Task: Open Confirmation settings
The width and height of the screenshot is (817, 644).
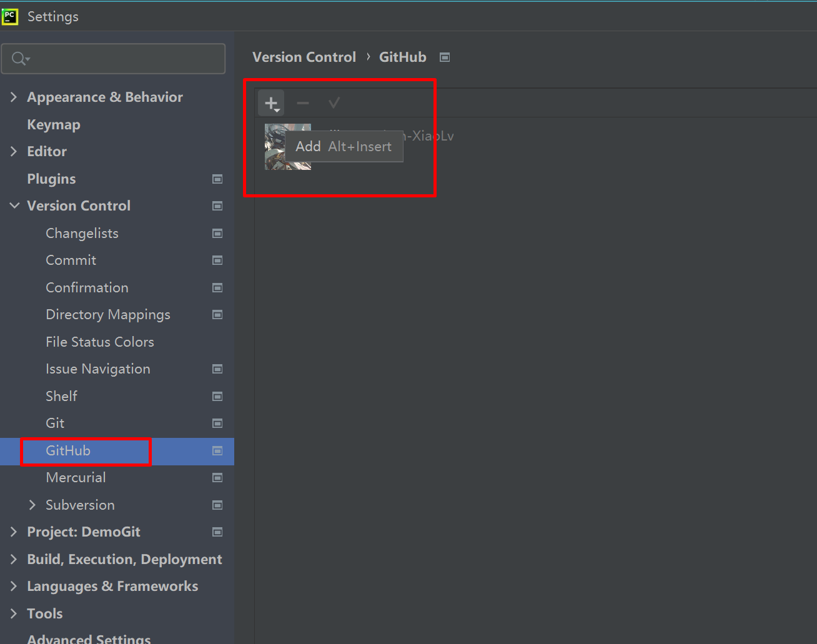Action: pos(87,288)
